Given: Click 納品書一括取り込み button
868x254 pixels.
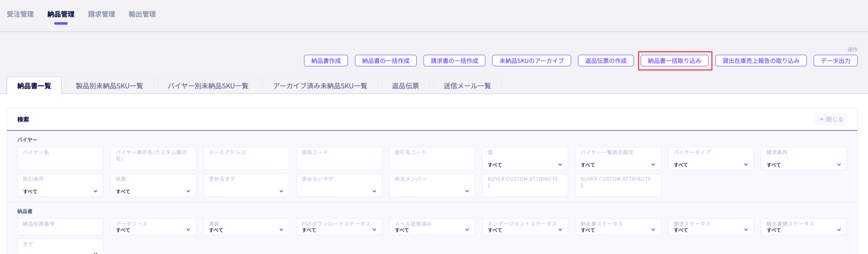Looking at the screenshot, I should point(674,61).
